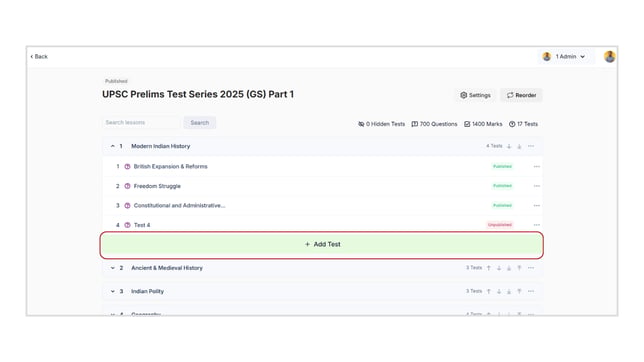Screen dimensions: 644x362
Task: Open the British Expansion & Reforms test
Action: point(170,166)
